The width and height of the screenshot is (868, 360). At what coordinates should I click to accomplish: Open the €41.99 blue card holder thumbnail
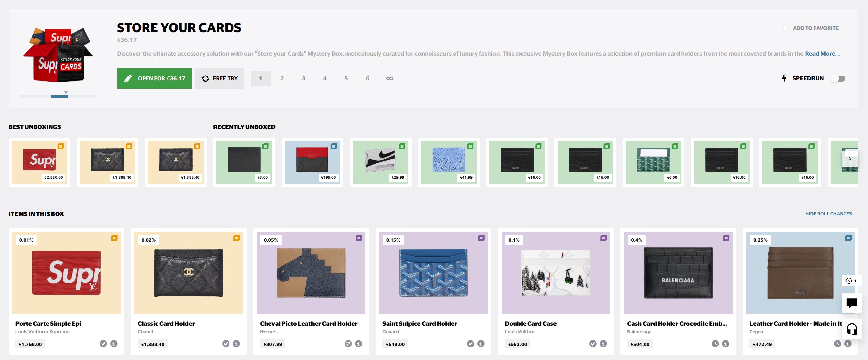point(449,162)
